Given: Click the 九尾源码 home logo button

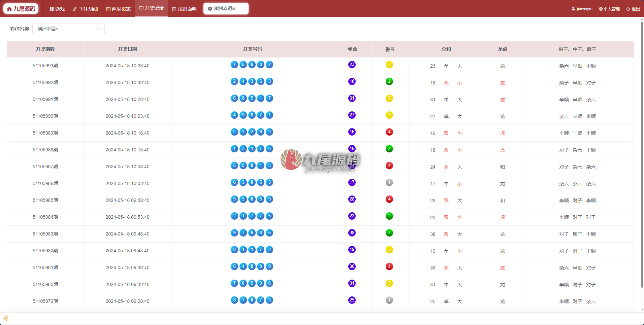Looking at the screenshot, I should (21, 9).
